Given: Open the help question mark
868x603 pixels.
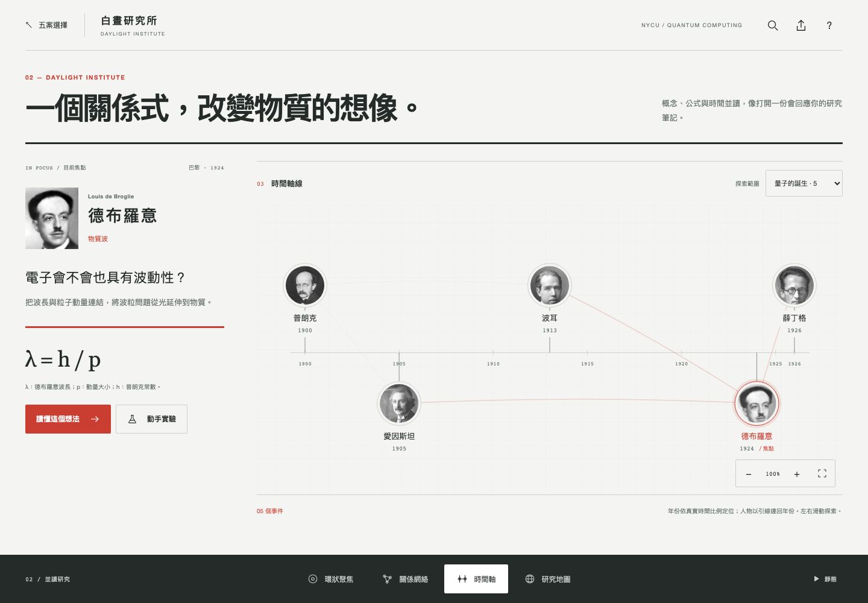Looking at the screenshot, I should click(829, 25).
